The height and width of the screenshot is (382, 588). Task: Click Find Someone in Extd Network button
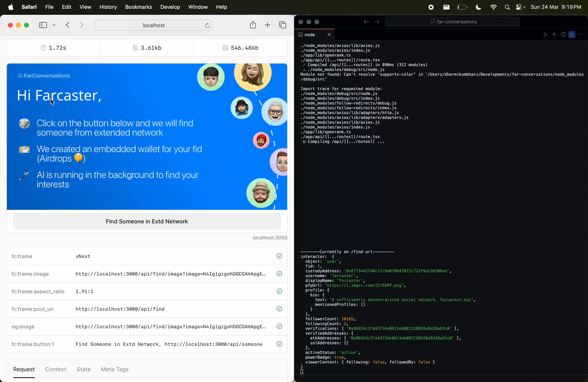click(x=147, y=221)
